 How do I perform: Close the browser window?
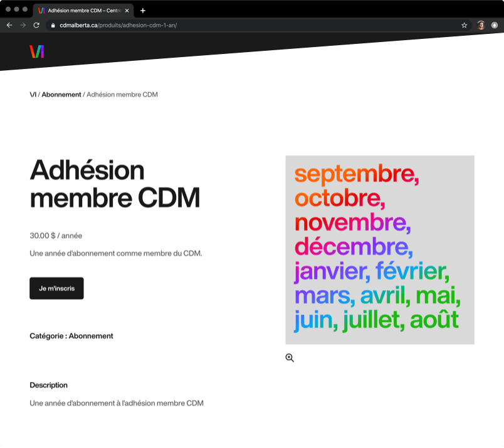click(8, 9)
